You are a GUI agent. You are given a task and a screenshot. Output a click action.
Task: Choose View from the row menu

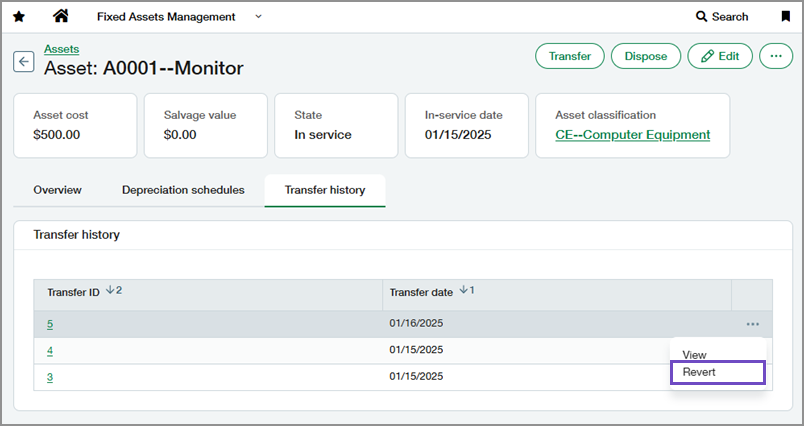tap(694, 355)
